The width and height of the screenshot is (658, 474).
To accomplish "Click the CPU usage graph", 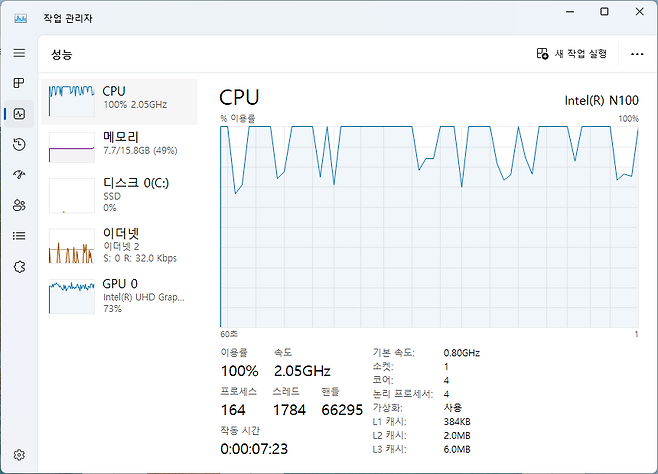I will [429, 225].
